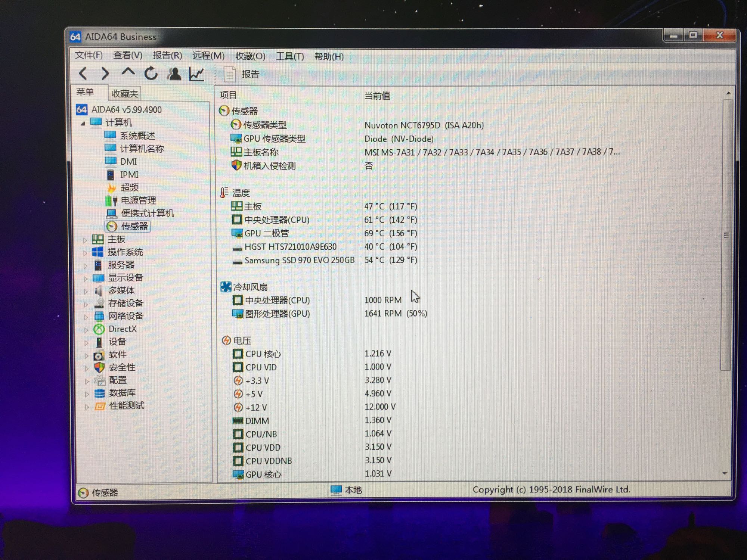Click the 存储设备 storage icon

pos(99,303)
